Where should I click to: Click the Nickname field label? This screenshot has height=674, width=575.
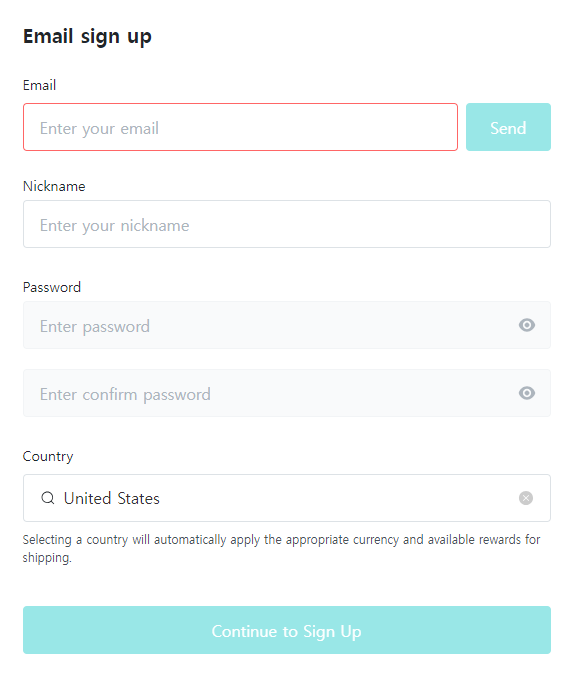pos(54,186)
